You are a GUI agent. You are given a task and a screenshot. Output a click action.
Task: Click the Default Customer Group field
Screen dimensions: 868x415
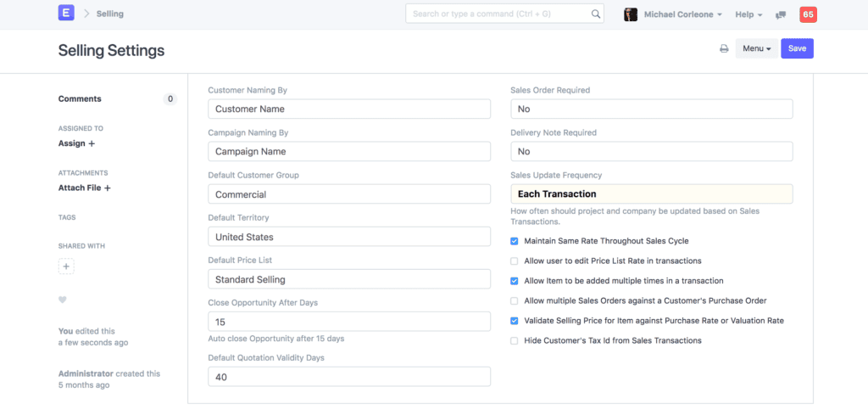click(349, 194)
